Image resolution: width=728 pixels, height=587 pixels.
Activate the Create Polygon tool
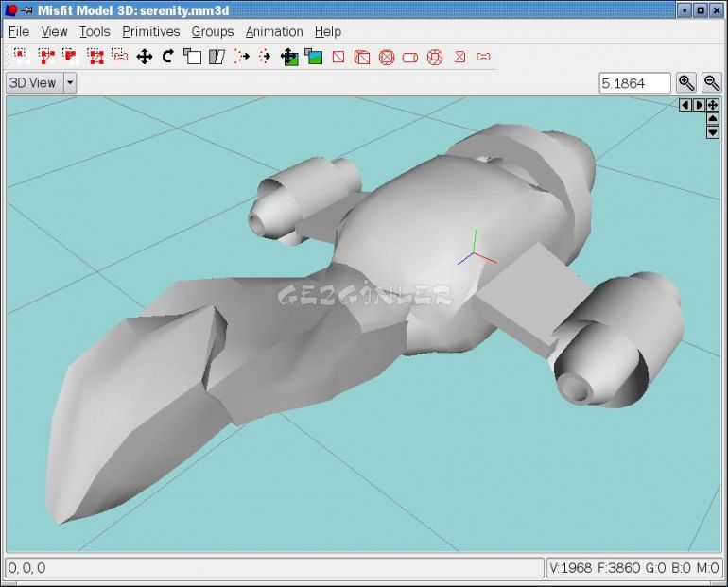click(x=459, y=57)
